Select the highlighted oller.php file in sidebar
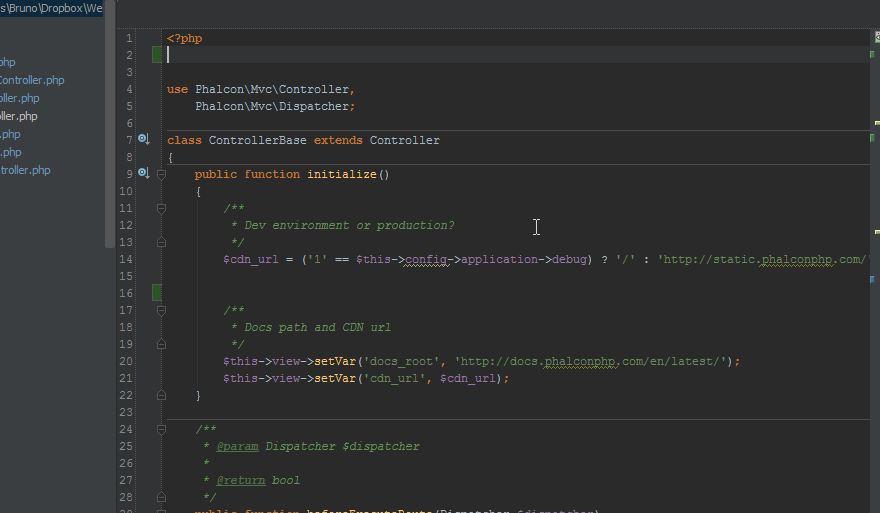The width and height of the screenshot is (880, 513). (x=19, y=116)
